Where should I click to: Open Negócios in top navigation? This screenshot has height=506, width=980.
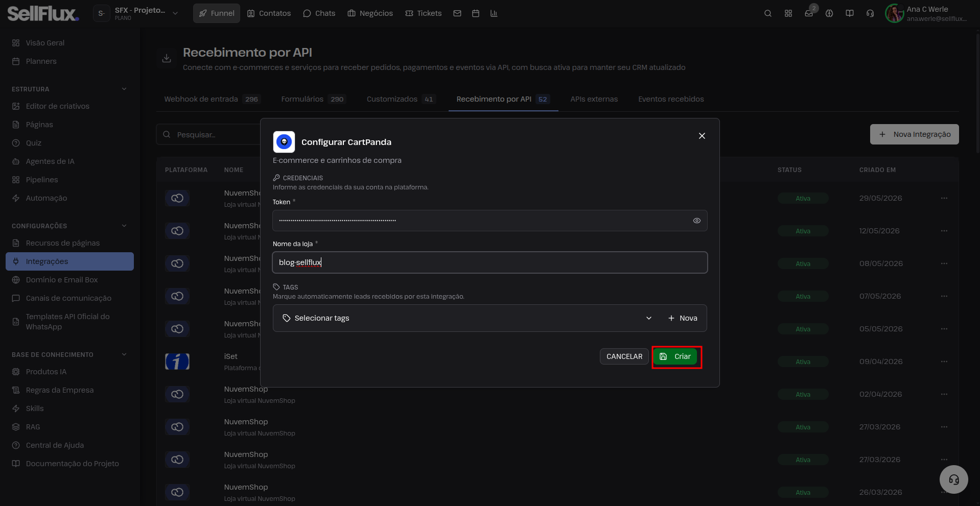point(370,13)
